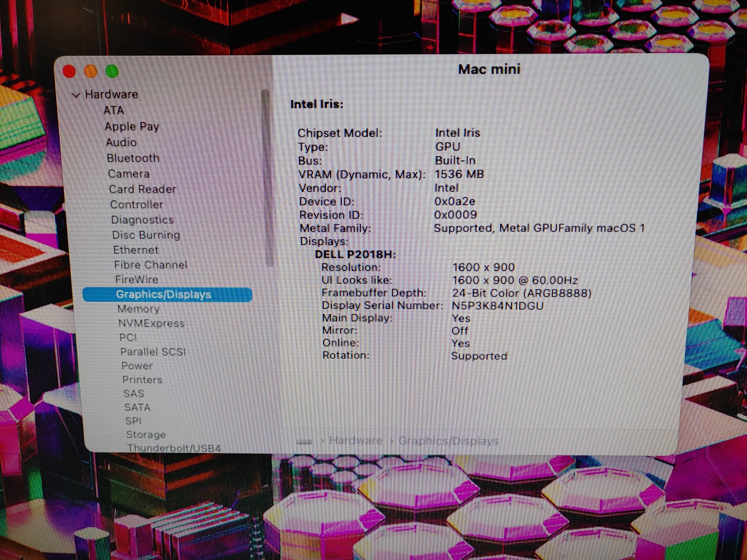Viewport: 747px width, 560px height.
Task: Click the Device ID value 0x0a2e
Action: (x=454, y=201)
